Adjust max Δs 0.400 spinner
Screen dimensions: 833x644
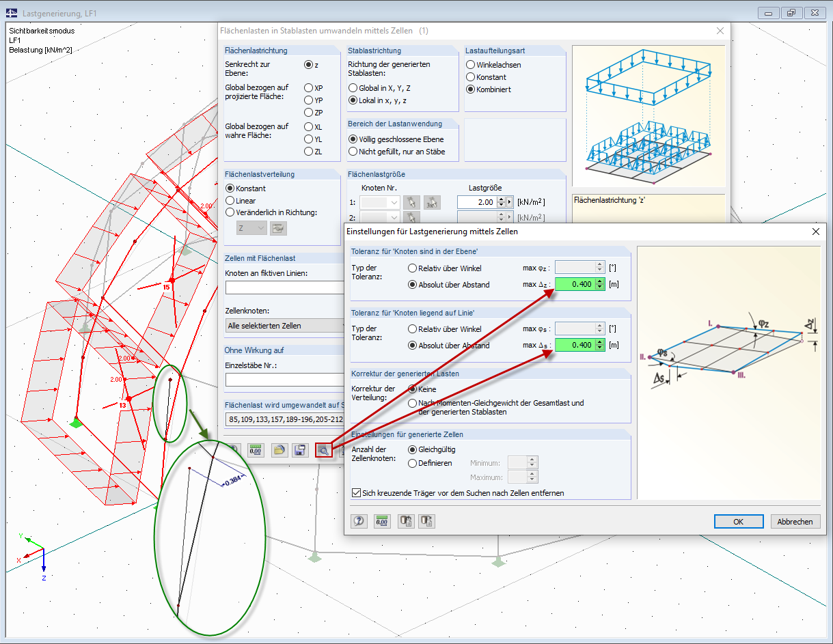click(x=600, y=345)
